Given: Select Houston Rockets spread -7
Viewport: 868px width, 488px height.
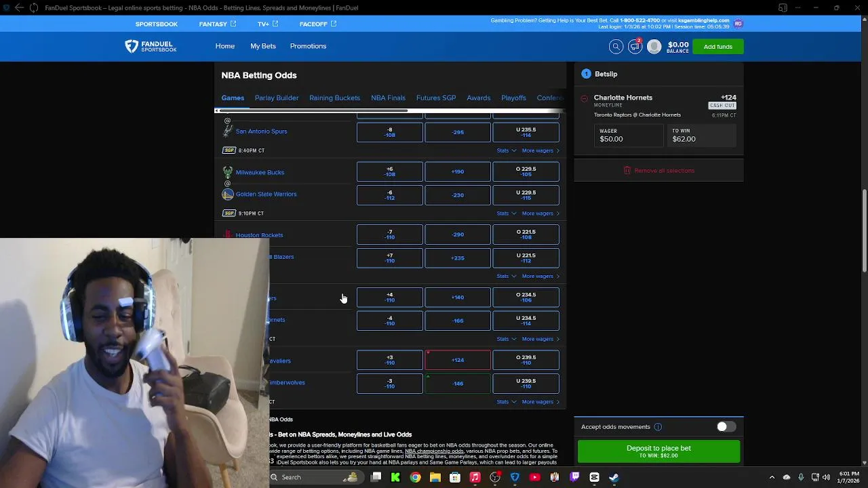Looking at the screenshot, I should pyautogui.click(x=390, y=235).
